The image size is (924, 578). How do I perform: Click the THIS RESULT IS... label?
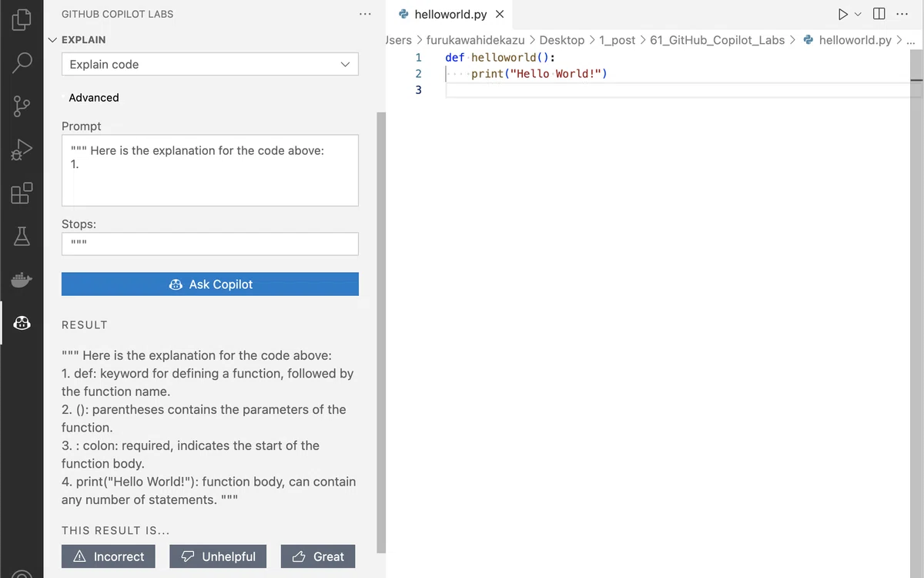(115, 530)
